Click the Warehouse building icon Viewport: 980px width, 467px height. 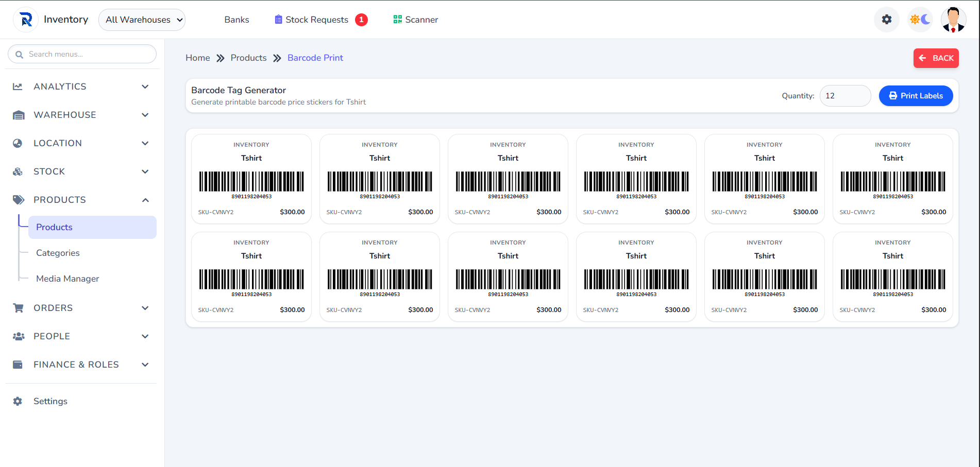pos(19,115)
